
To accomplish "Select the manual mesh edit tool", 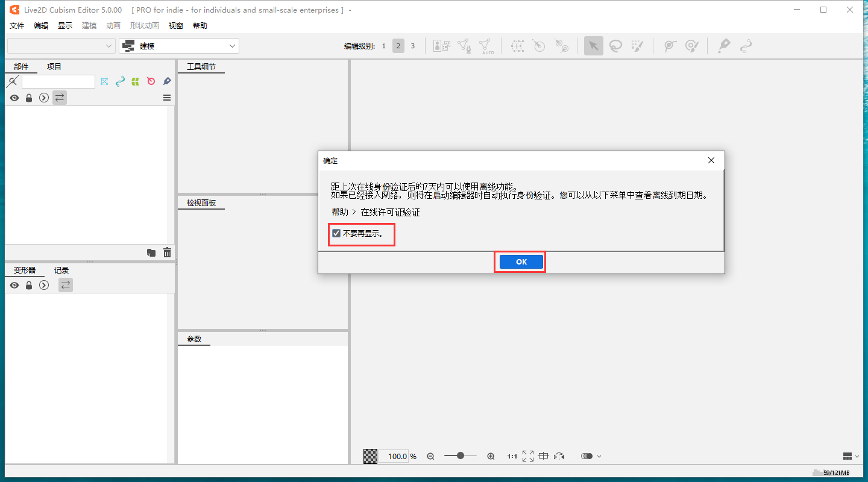I will tap(464, 45).
